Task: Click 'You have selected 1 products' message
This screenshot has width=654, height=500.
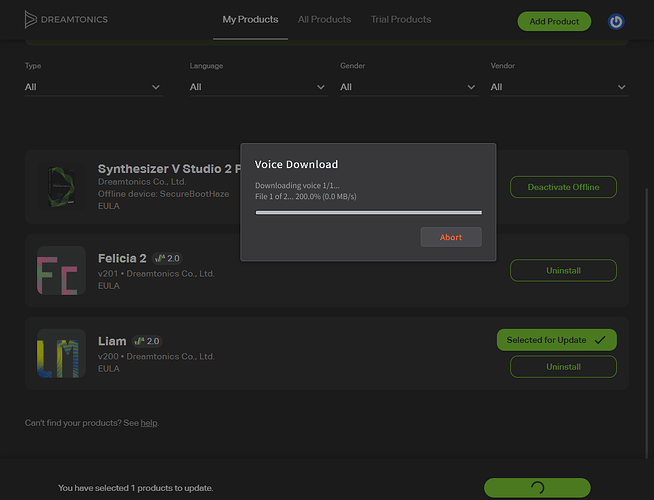Action: pos(136,488)
